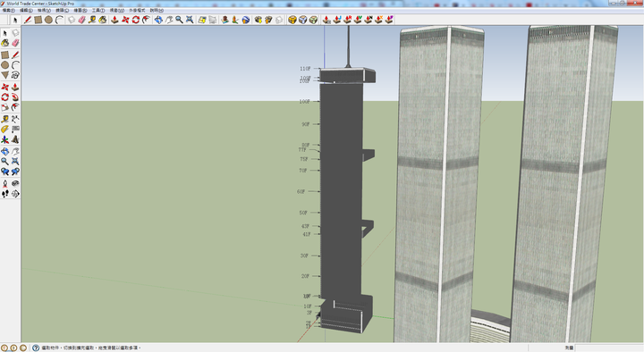Viewport: 644px width, 352px height.
Task: Pick the Tape Measure tool in top toolbar
Action: pyautogui.click(x=92, y=20)
